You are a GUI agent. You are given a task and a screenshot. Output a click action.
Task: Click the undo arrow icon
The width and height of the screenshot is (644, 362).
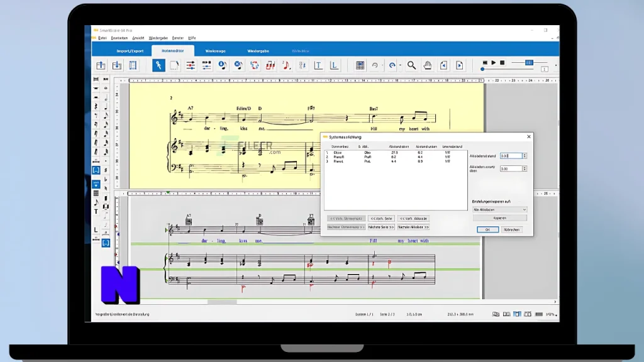375,65
